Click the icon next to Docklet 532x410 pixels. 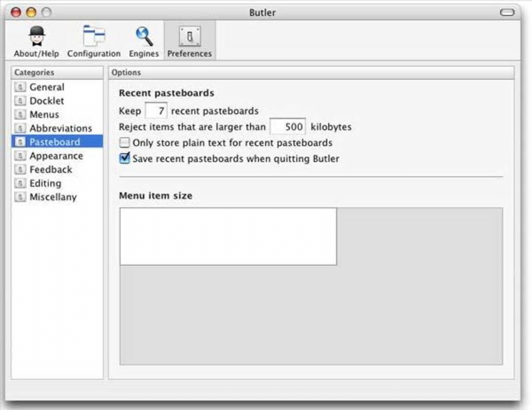coord(20,101)
